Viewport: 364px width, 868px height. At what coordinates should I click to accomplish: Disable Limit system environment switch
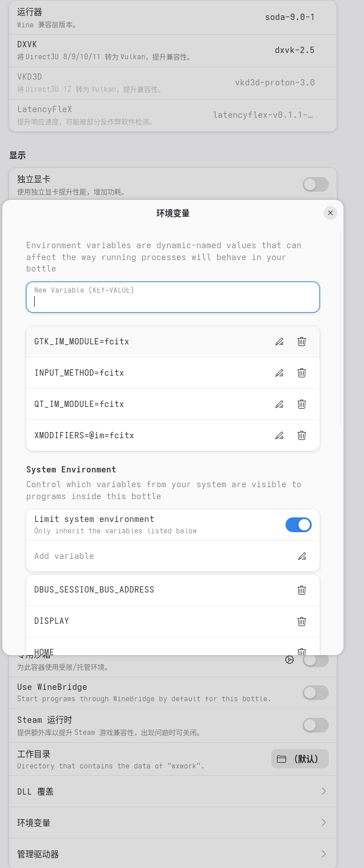298,525
